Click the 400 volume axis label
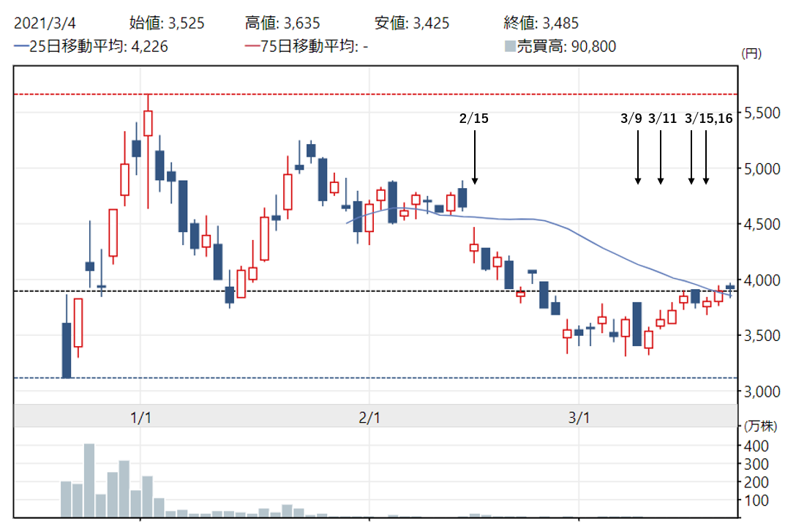 [x=756, y=446]
